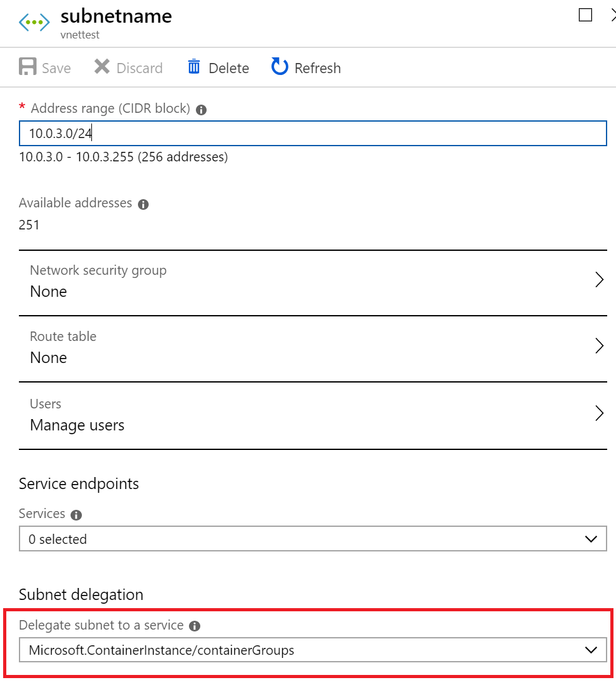
Task: Click the Address range CIDR input field
Action: pyautogui.click(x=312, y=133)
